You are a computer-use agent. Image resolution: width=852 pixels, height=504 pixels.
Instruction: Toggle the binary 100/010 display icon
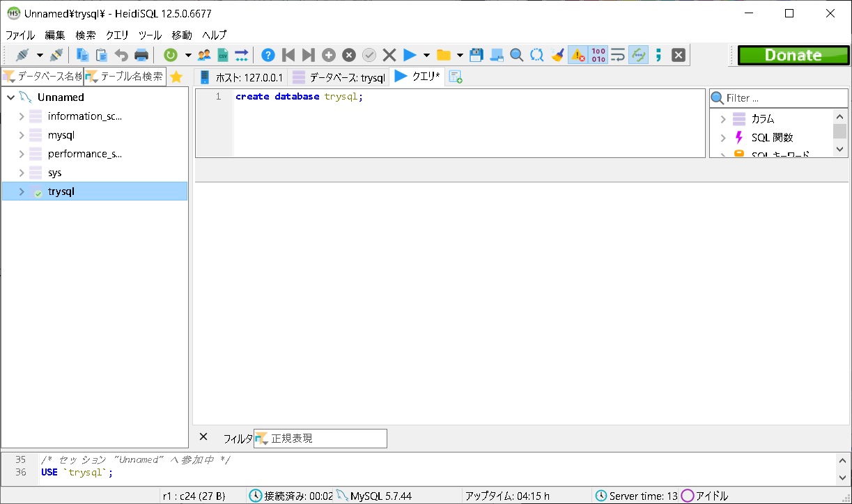[598, 55]
